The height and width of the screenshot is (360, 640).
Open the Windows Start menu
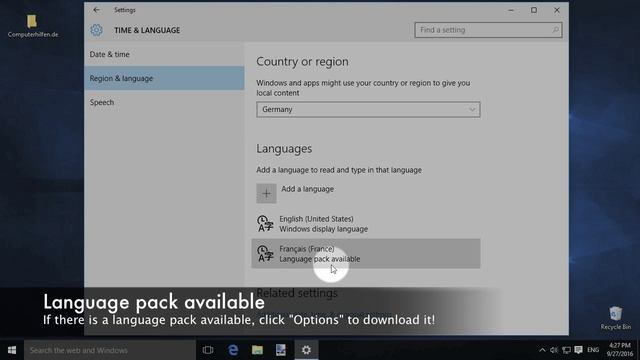(x=12, y=350)
